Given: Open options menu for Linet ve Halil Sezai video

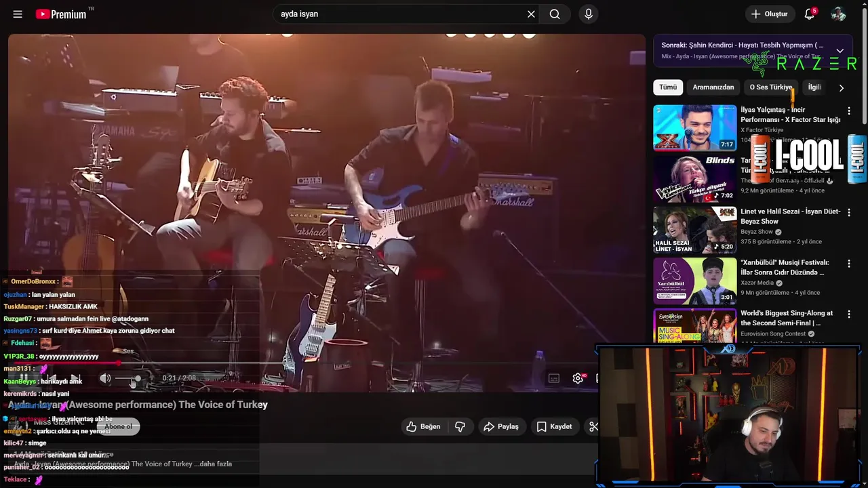Looking at the screenshot, I should pyautogui.click(x=848, y=212).
